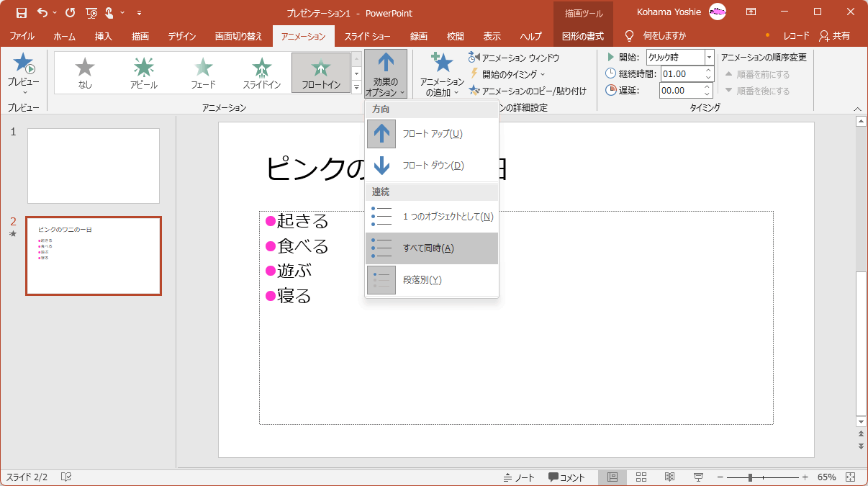
Task: Expand the animation gallery More button
Action: click(356, 88)
